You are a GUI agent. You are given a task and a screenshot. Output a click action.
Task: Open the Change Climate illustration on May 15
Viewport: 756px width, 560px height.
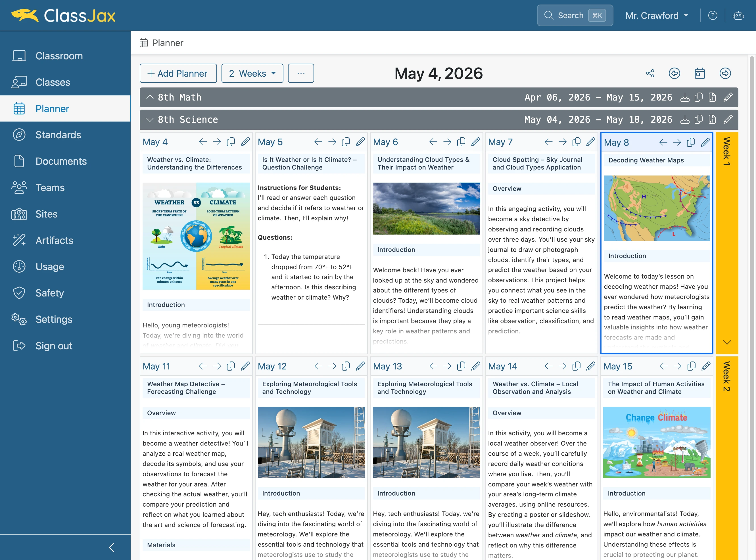coord(657,443)
